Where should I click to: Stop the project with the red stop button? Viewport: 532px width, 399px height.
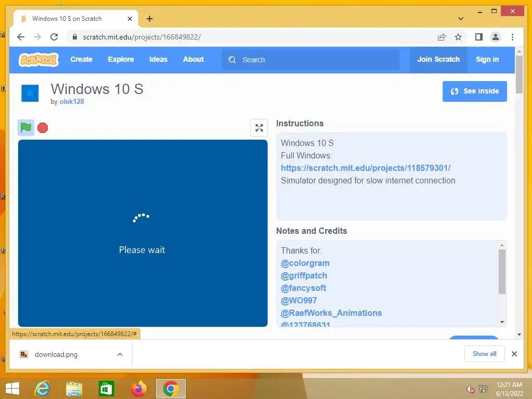(43, 128)
